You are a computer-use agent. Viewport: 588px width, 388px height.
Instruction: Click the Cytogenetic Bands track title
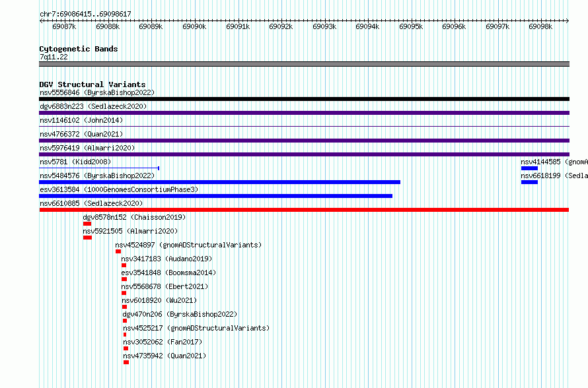pos(79,49)
